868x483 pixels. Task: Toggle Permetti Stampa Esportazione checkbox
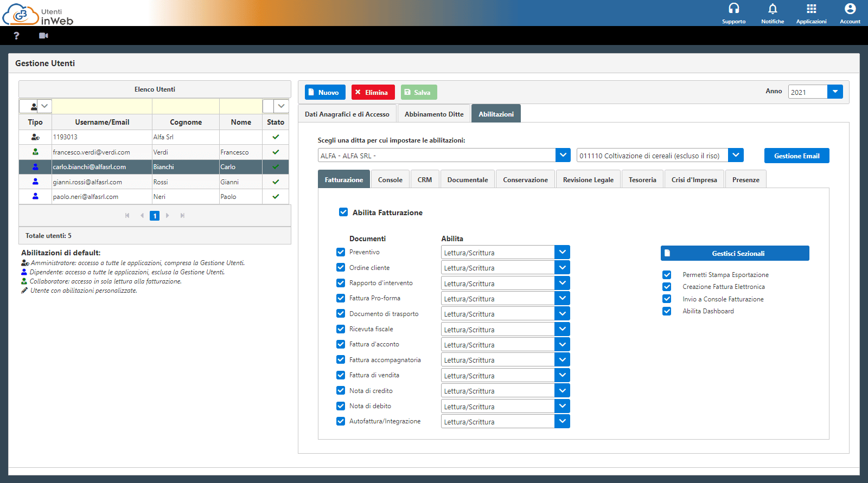(x=667, y=275)
